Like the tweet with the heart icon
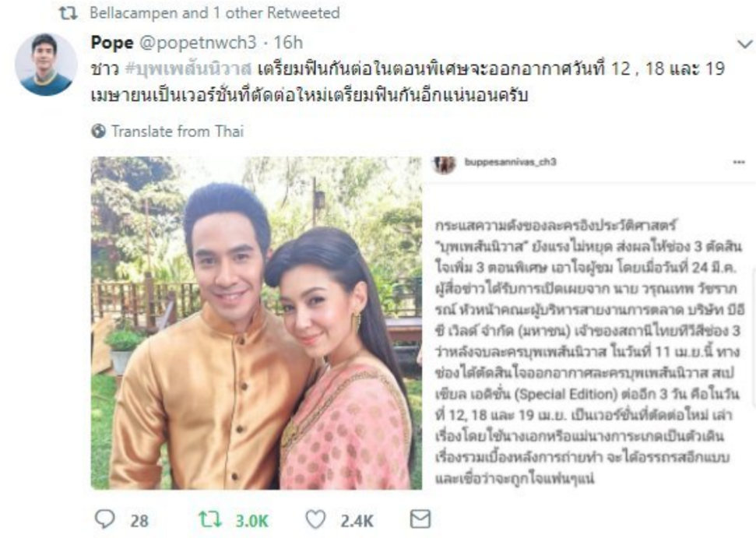756x538 pixels. (316, 519)
